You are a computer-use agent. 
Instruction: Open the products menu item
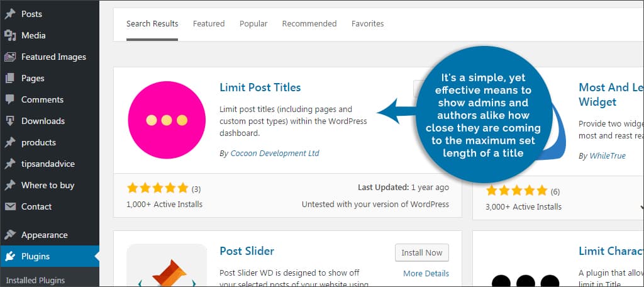(x=38, y=142)
